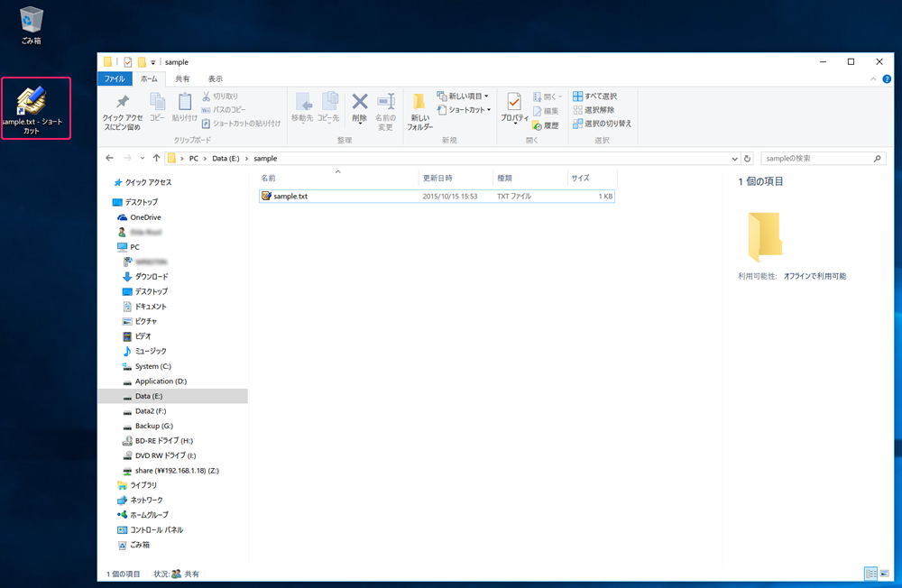Select BD-RE ドライブ (H:) in sidebar
The width and height of the screenshot is (902, 588).
point(158,441)
